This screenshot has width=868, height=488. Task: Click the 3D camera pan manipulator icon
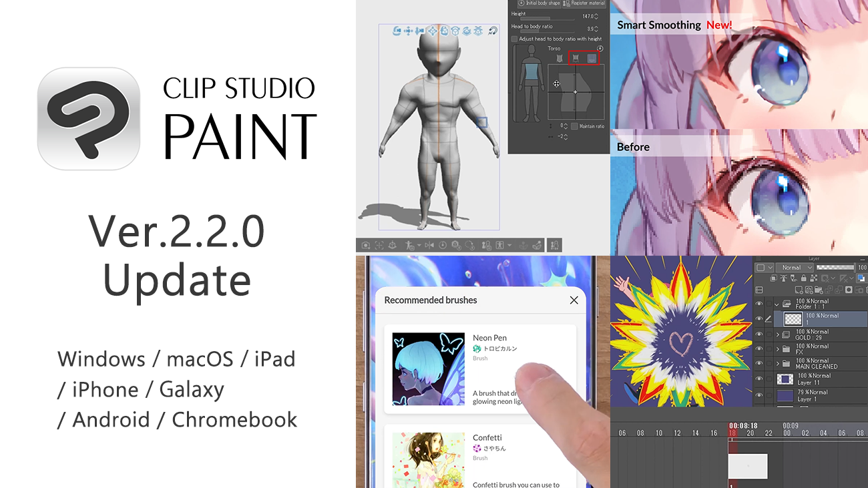tap(409, 31)
